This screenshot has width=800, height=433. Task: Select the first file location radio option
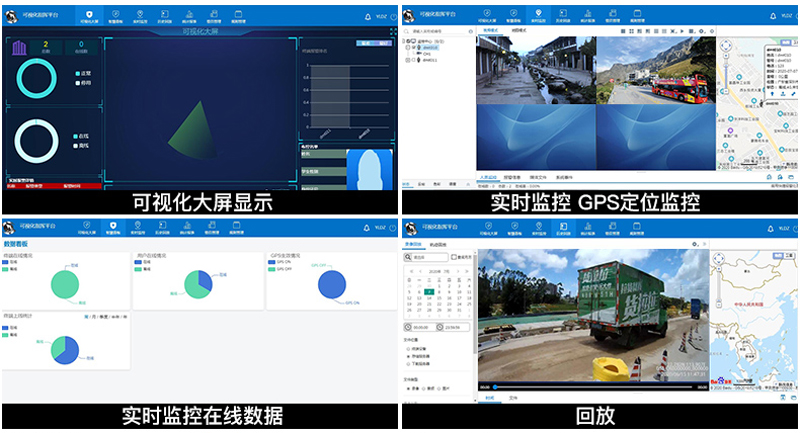(x=408, y=347)
